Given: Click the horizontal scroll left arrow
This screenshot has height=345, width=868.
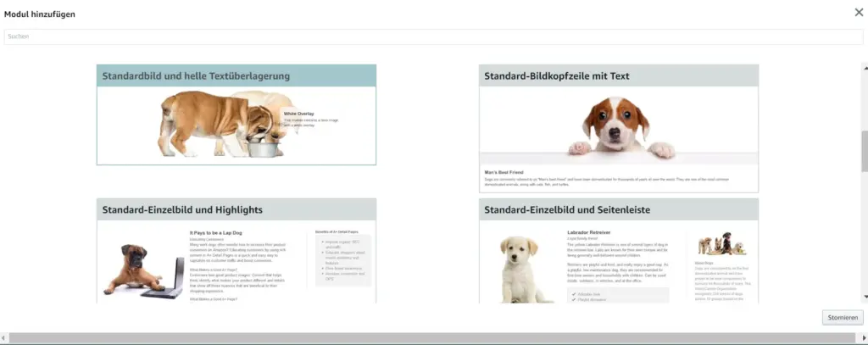Looking at the screenshot, I should (x=4, y=338).
